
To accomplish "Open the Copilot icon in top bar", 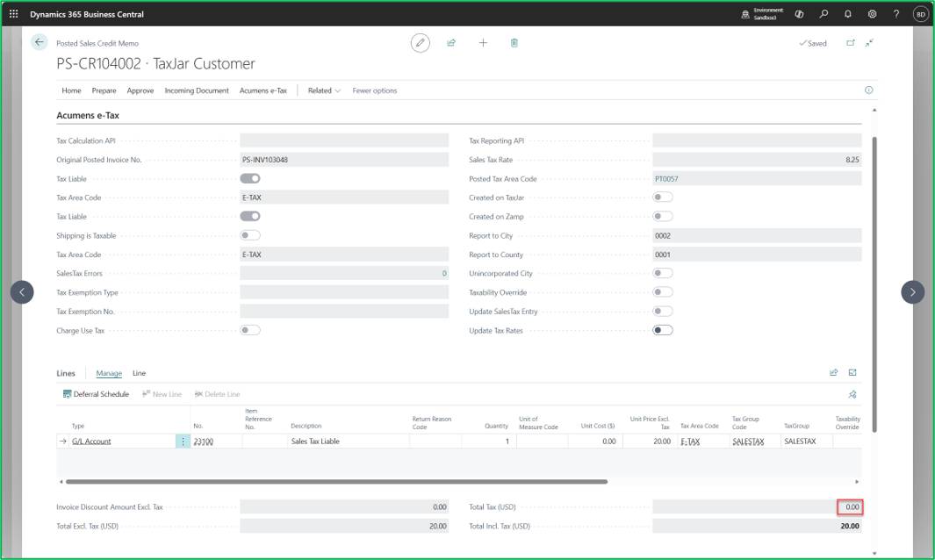I will pos(799,14).
